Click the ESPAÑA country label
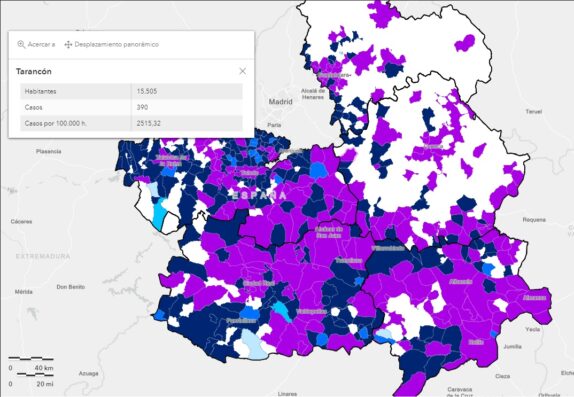The width and height of the screenshot is (574, 397). 260,195
